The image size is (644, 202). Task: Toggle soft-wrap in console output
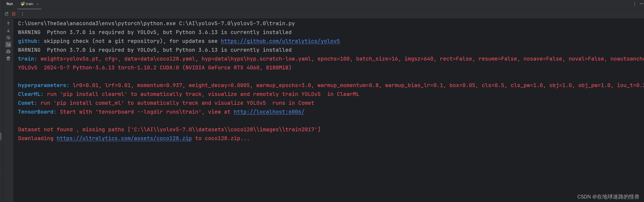click(8, 38)
